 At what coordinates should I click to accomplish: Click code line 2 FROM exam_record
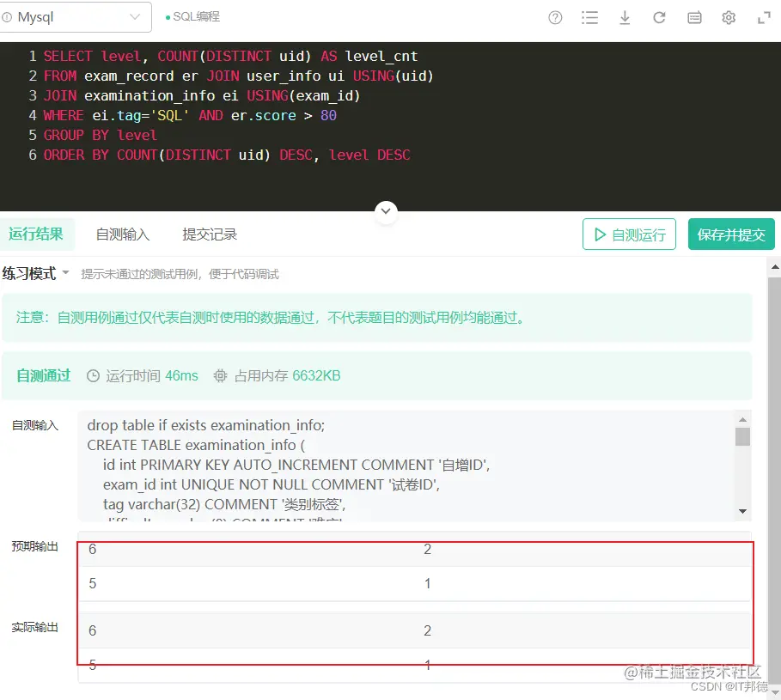239,76
